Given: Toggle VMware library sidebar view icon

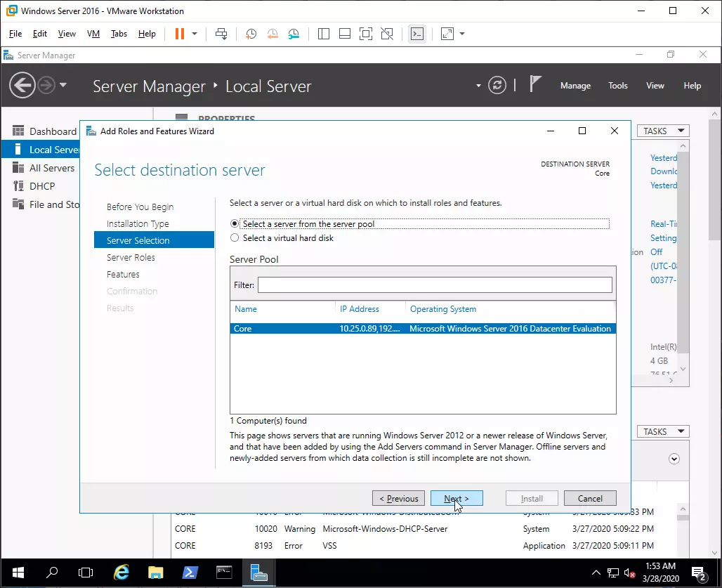Looking at the screenshot, I should click(324, 34).
